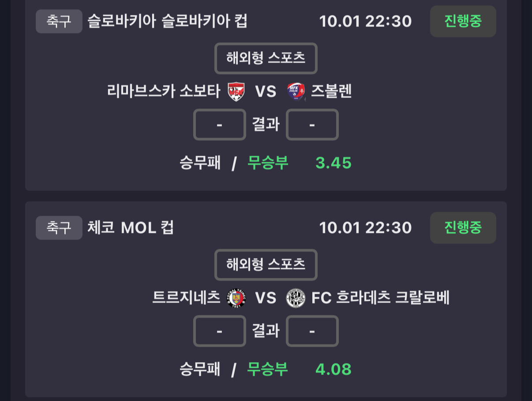Screen dimensions: 532x401
Task: Select 해외형 스포츠 label in Czech MOL Cup card
Action: tap(266, 265)
